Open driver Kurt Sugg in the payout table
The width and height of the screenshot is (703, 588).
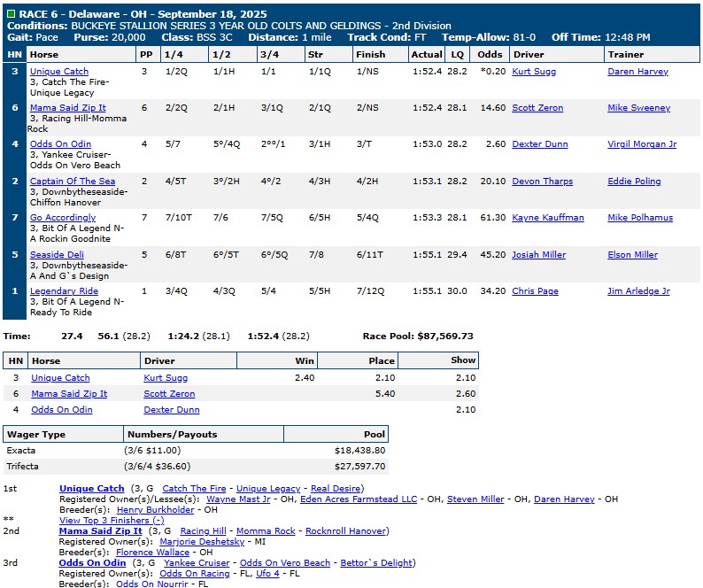tap(166, 378)
